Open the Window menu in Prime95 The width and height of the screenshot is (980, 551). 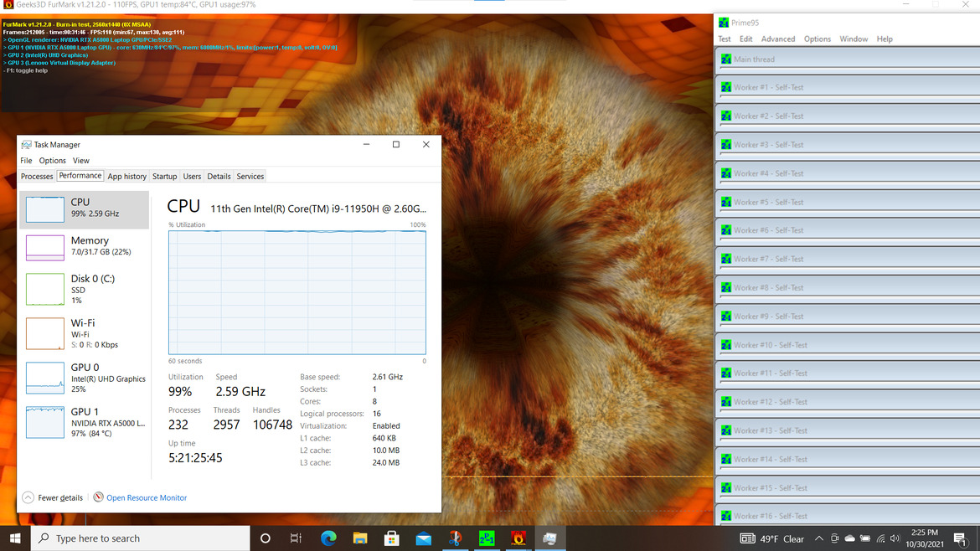[854, 39]
